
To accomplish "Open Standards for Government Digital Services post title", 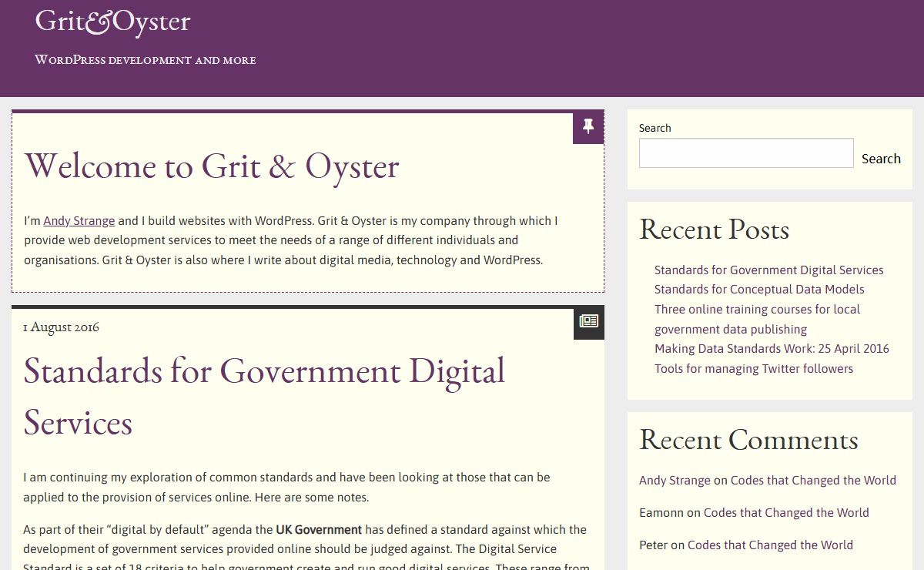I will [x=264, y=397].
